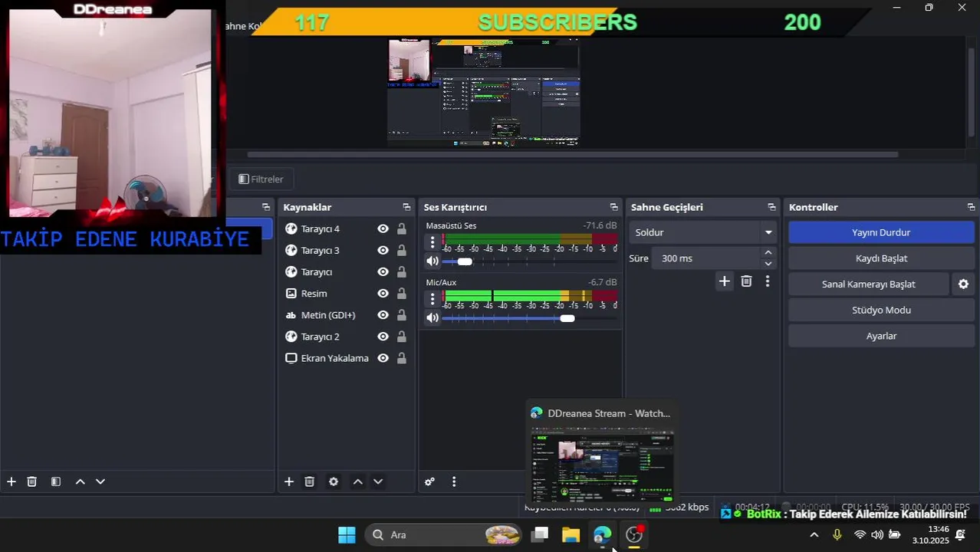The image size is (980, 552).
Task: Unlock the Tarayıcı 3 source
Action: (x=401, y=250)
